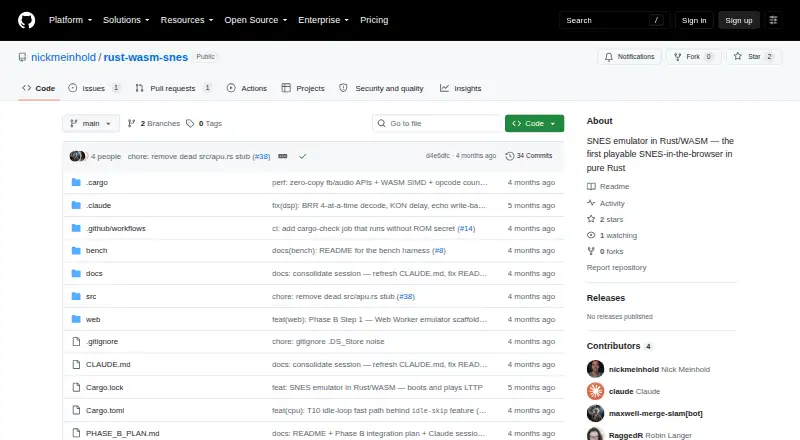Open the .cargo folder
Screen dimensions: 800x440
97,182
